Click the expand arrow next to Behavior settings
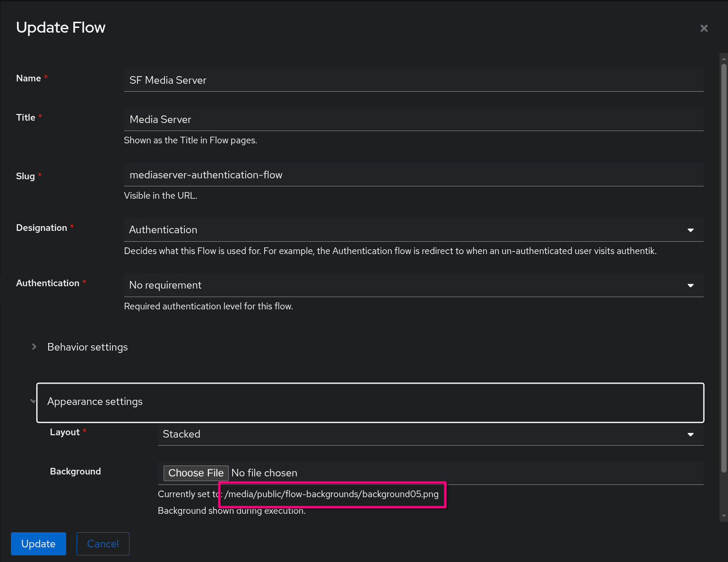The width and height of the screenshot is (728, 562). pos(34,347)
